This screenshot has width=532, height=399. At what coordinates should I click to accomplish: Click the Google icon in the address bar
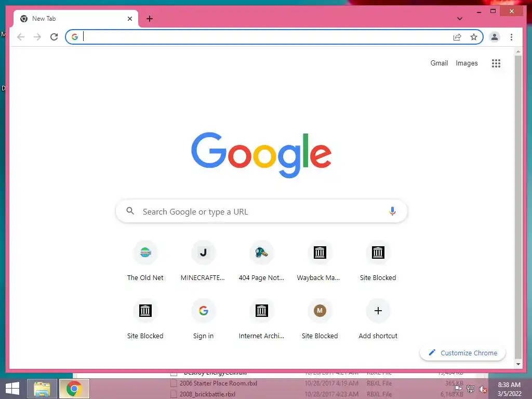coord(75,37)
